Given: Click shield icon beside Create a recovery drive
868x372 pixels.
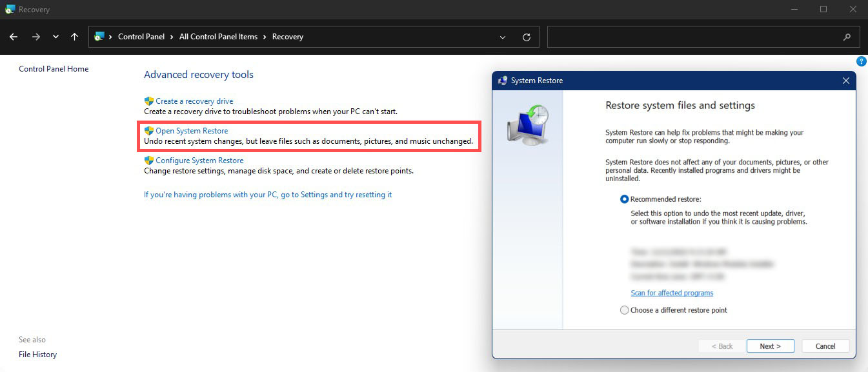Looking at the screenshot, I should [x=149, y=101].
